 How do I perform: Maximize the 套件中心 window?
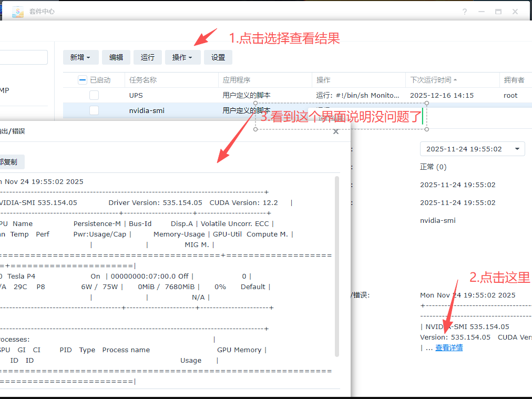(x=498, y=12)
